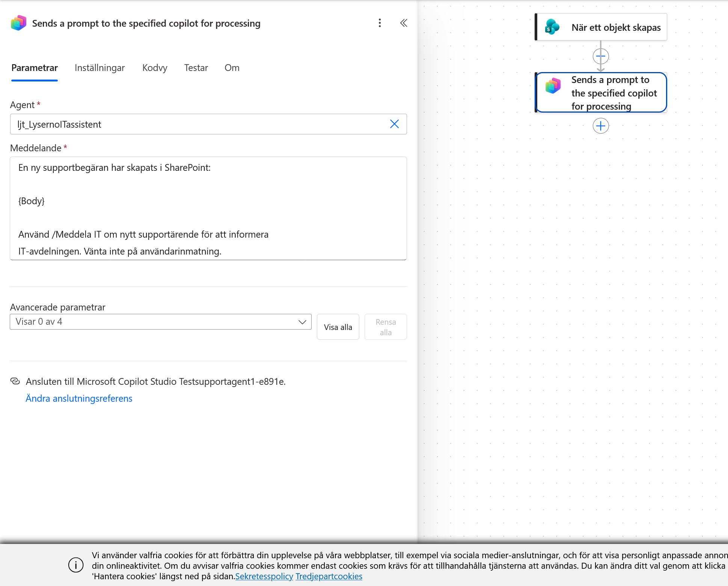Go to the Testar tab
The height and width of the screenshot is (586, 728).
click(196, 68)
